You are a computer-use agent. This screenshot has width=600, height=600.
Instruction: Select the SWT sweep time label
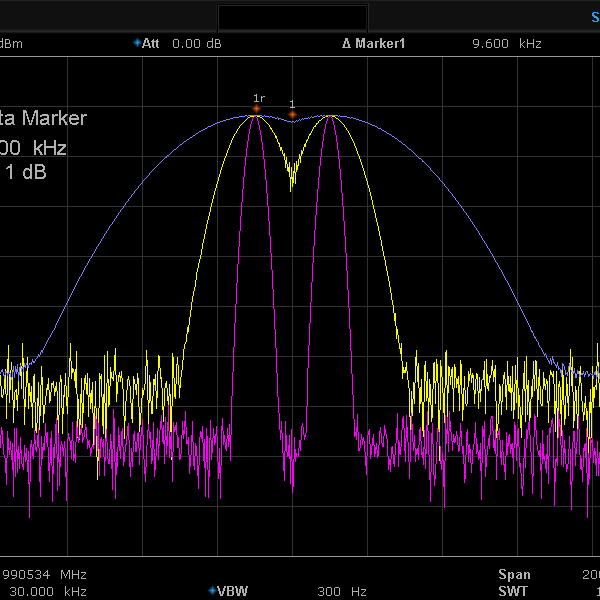click(513, 591)
